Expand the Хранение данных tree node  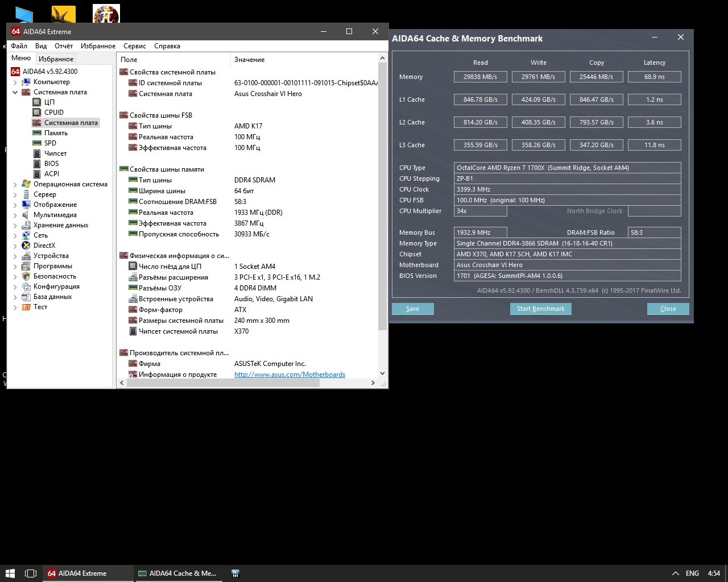click(15, 225)
